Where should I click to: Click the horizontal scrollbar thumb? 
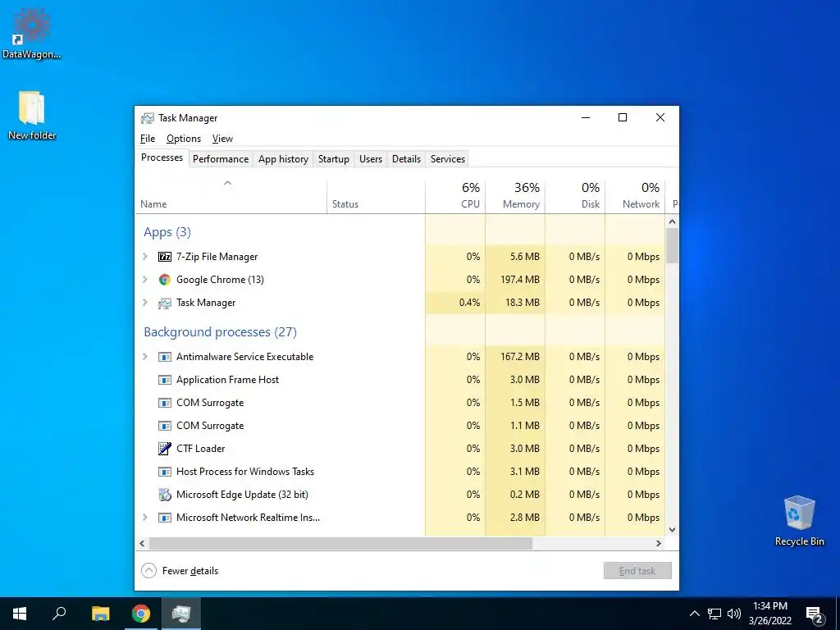340,543
